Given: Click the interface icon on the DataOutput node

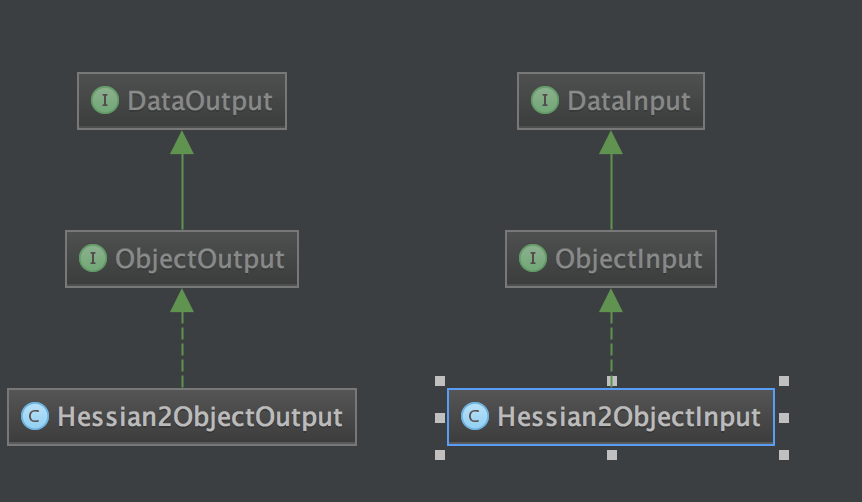Looking at the screenshot, I should pyautogui.click(x=104, y=101).
